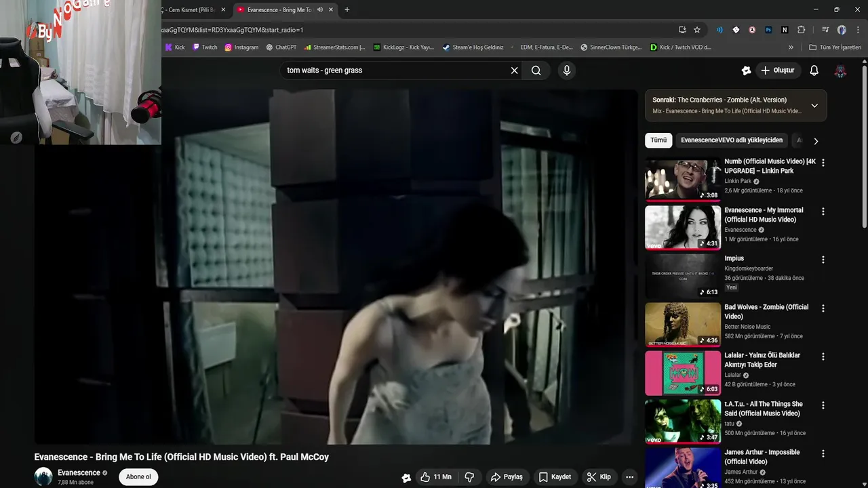Screen dimensions: 868x488
Task: Click Klip clip button
Action: click(598, 477)
